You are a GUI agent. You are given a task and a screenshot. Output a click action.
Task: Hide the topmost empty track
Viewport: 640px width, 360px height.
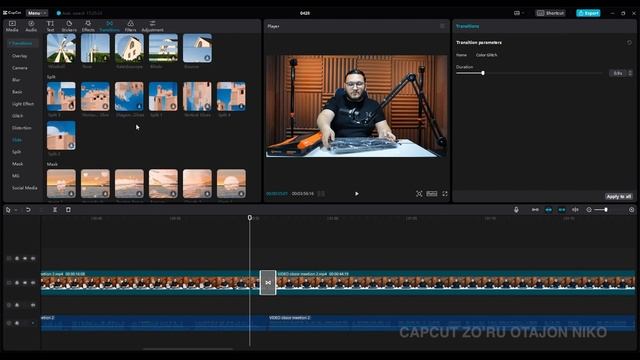click(x=25, y=258)
